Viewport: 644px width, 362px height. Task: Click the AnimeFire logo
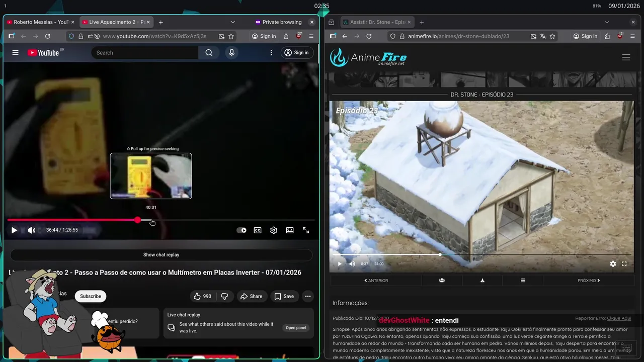(368, 57)
